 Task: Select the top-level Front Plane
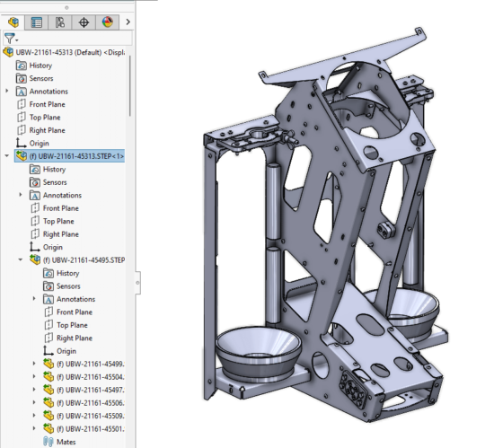pos(41,104)
